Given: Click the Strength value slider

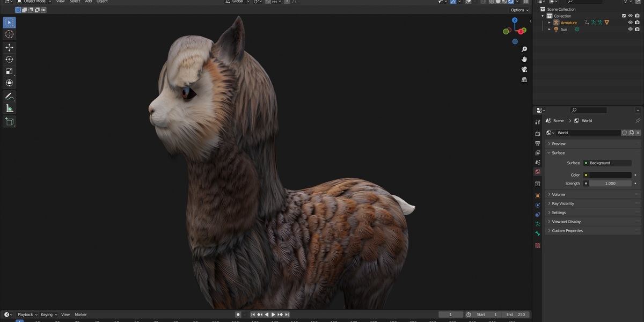Looking at the screenshot, I should point(610,184).
